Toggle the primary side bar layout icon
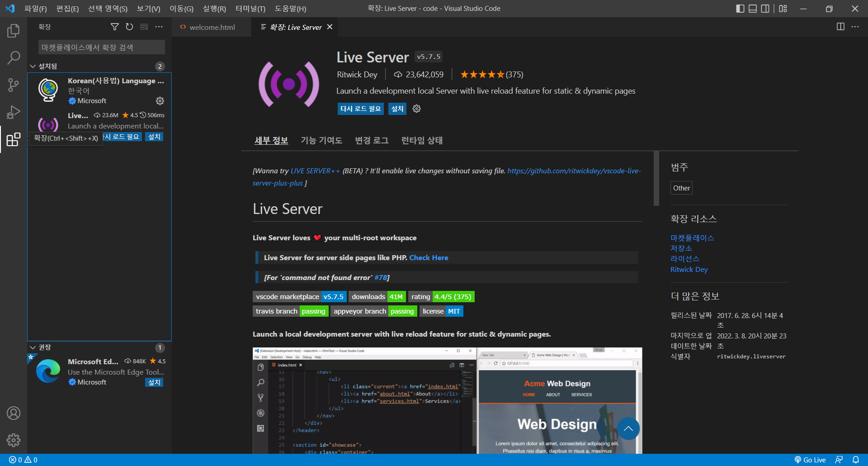868x466 pixels. tap(740, 9)
